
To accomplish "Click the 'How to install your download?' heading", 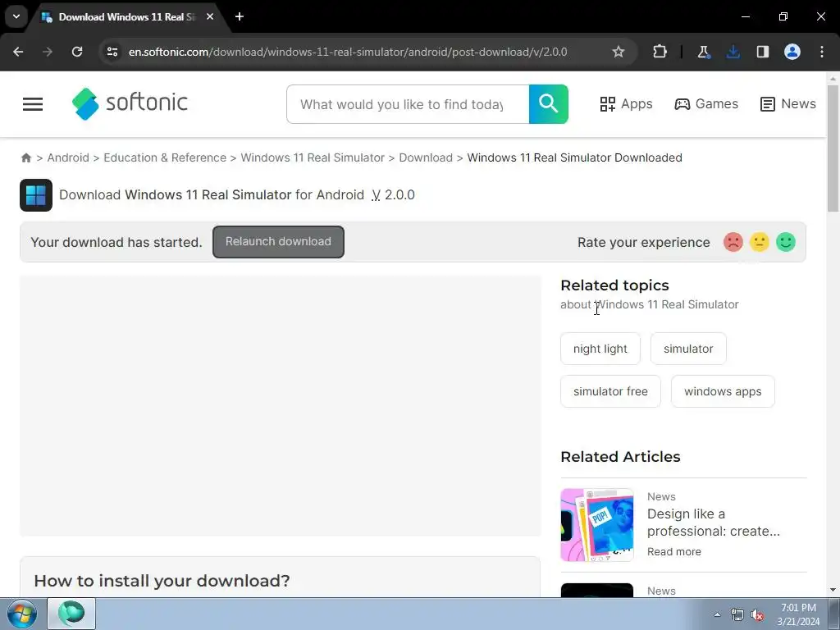I will (162, 581).
